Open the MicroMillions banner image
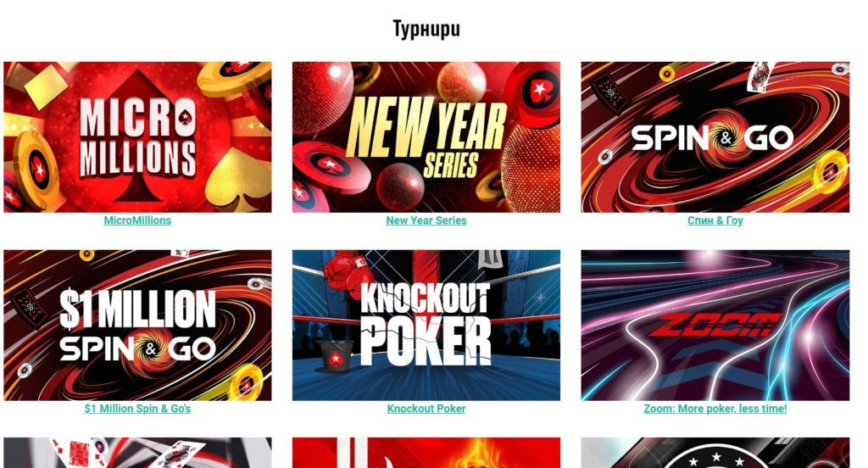 click(x=137, y=136)
